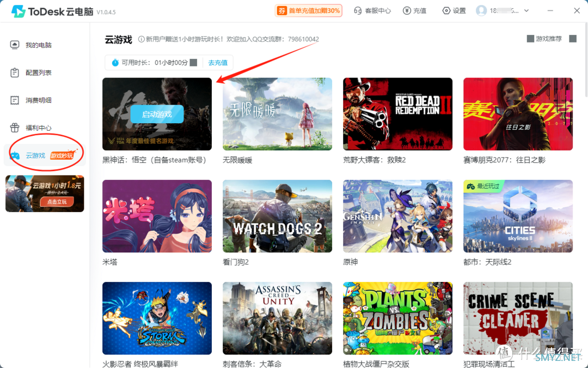Click the info icon beside 新用户赠送 notice
The width and height of the screenshot is (588, 368).
point(142,39)
